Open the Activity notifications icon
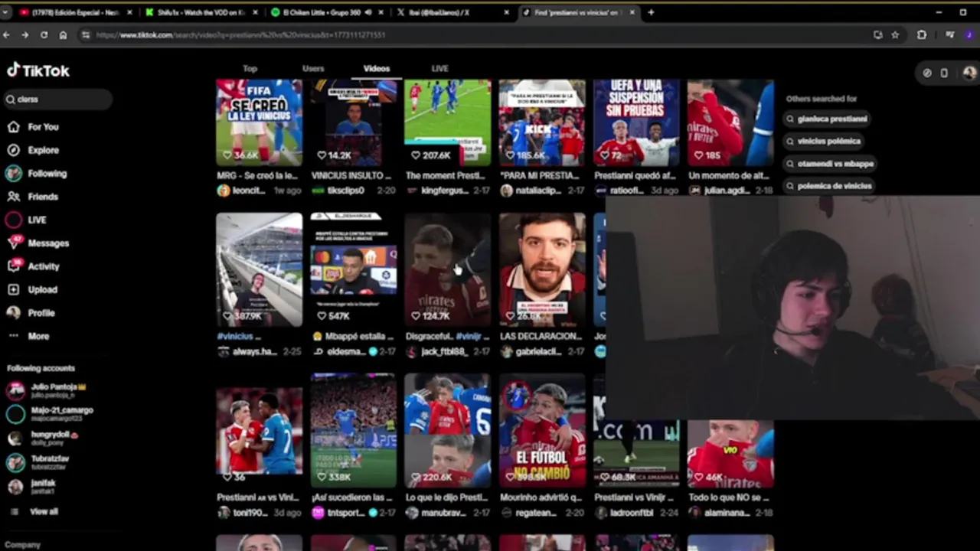 13,266
